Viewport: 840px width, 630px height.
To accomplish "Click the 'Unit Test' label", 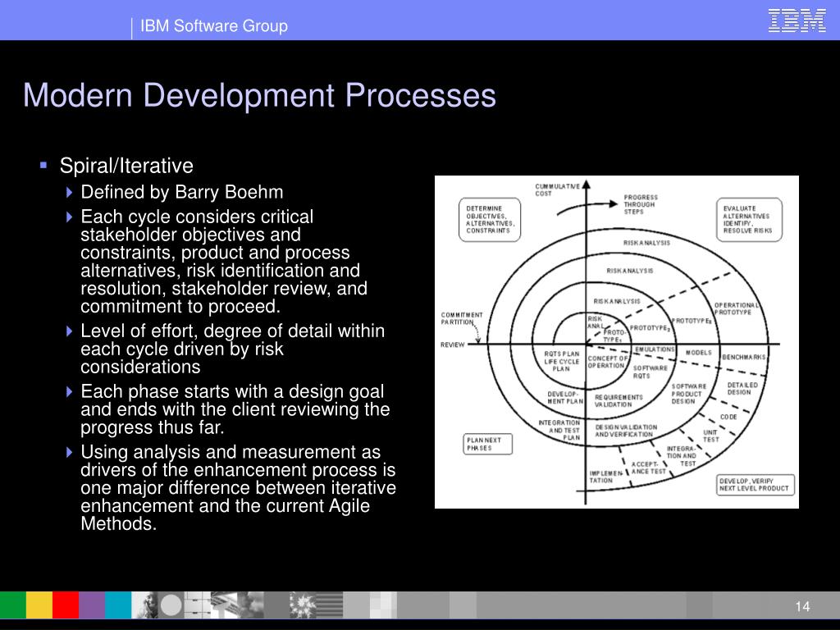I will tap(711, 436).
